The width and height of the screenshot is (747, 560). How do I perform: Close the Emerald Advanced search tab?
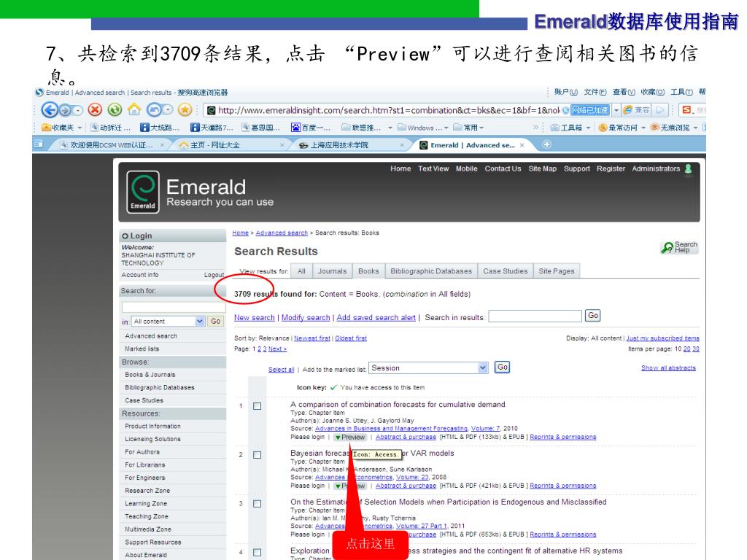tap(522, 145)
